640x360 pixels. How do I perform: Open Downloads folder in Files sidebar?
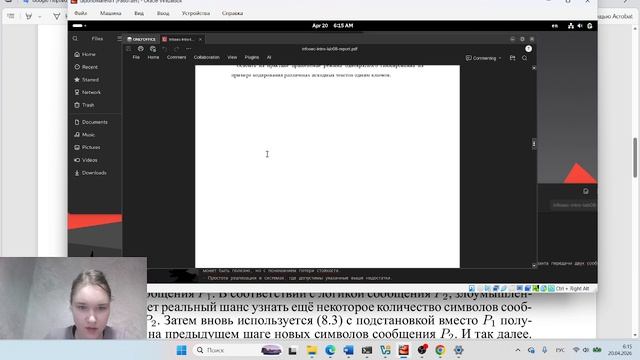(x=91, y=173)
